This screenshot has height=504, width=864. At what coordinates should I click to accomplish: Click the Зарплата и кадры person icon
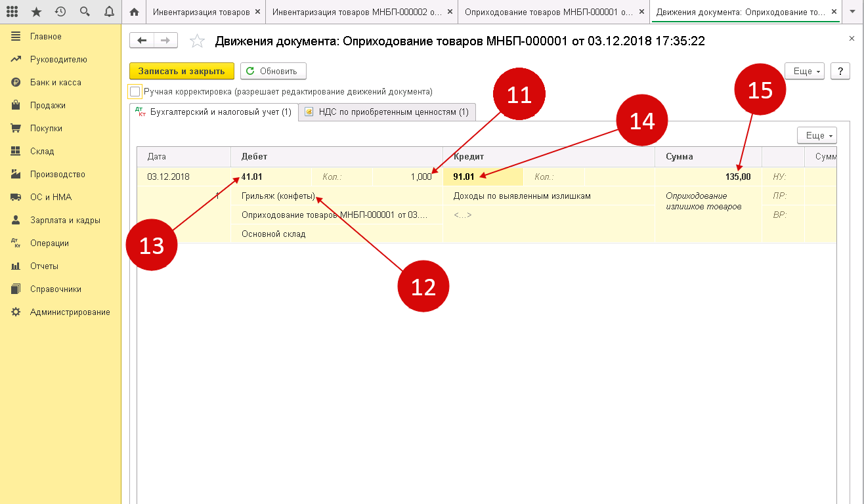[x=16, y=220]
